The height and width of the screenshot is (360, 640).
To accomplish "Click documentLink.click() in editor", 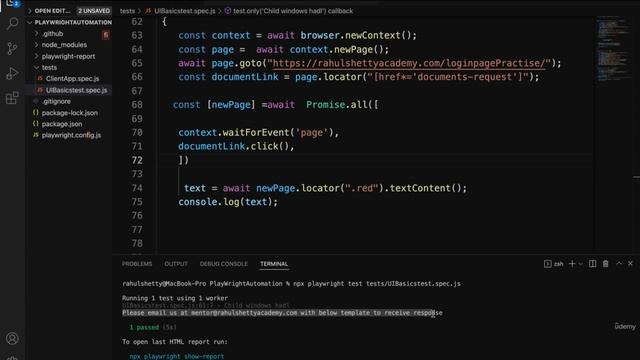I will (236, 147).
